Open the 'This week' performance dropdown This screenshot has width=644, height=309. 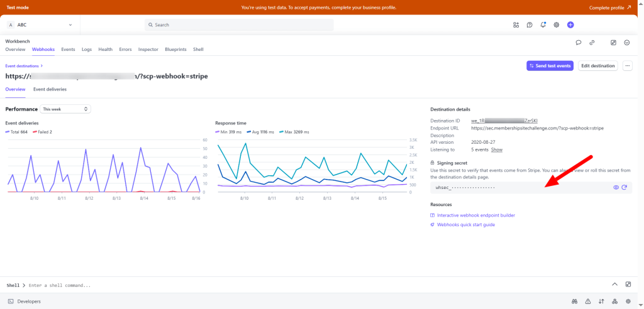(x=65, y=109)
